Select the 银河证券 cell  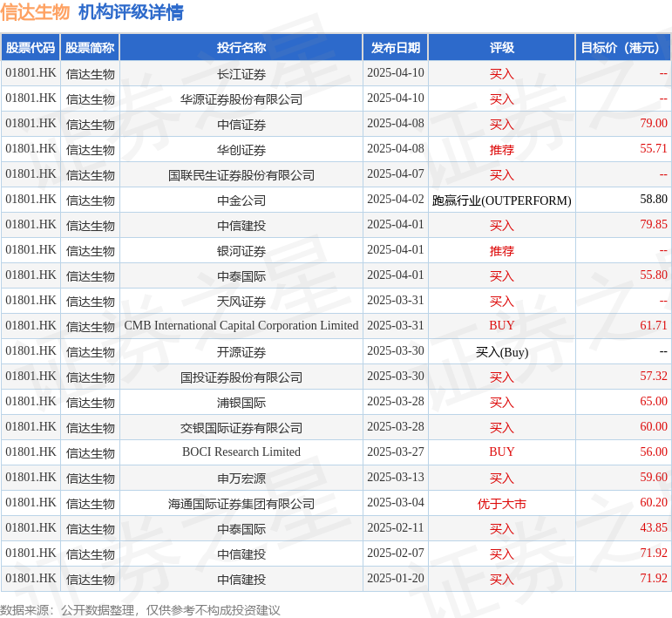241,251
